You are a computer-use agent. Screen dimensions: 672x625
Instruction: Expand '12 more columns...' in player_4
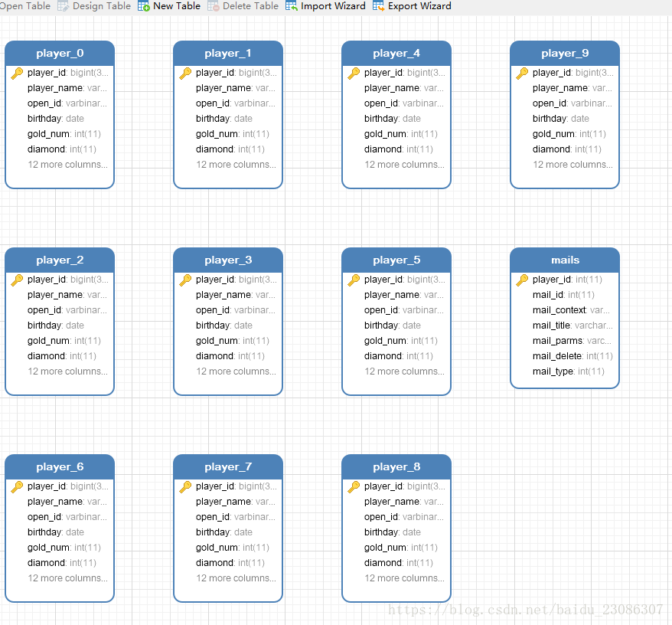click(405, 165)
